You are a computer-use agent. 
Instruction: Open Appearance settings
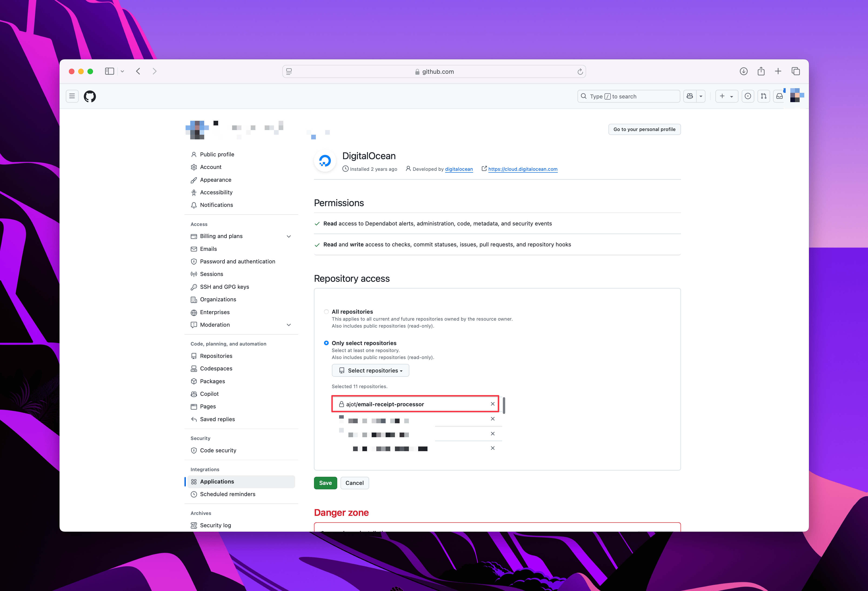tap(216, 180)
